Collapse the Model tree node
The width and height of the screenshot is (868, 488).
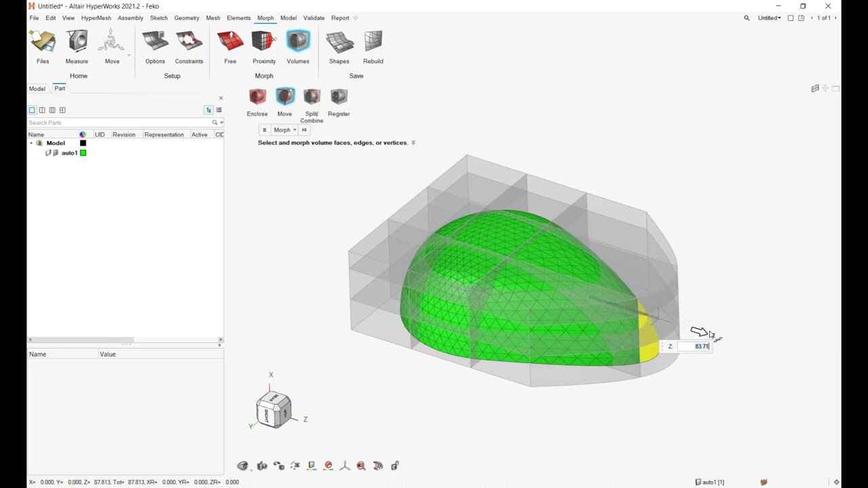[x=31, y=144]
